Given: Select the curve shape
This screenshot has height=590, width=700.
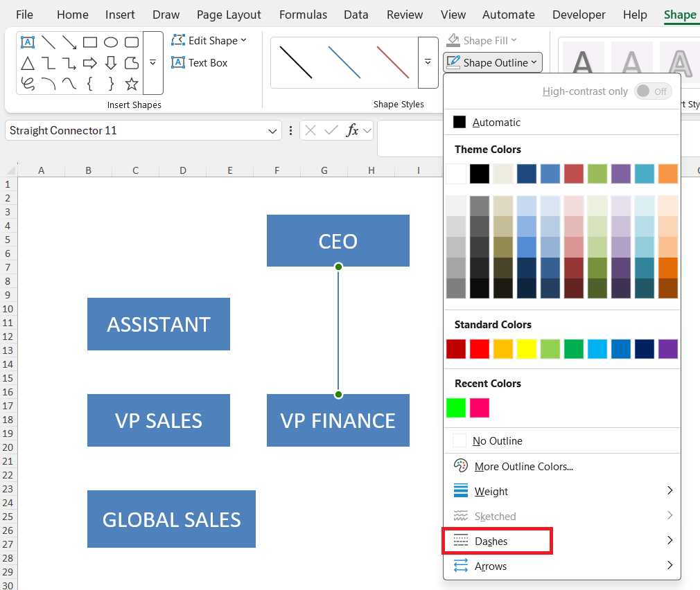Looking at the screenshot, I should coord(69,84).
